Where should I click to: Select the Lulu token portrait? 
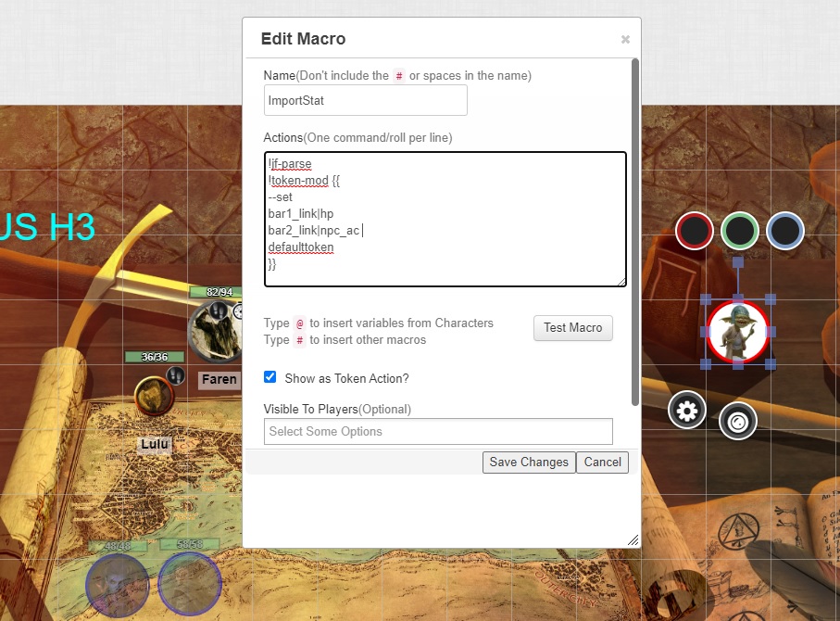[x=154, y=396]
